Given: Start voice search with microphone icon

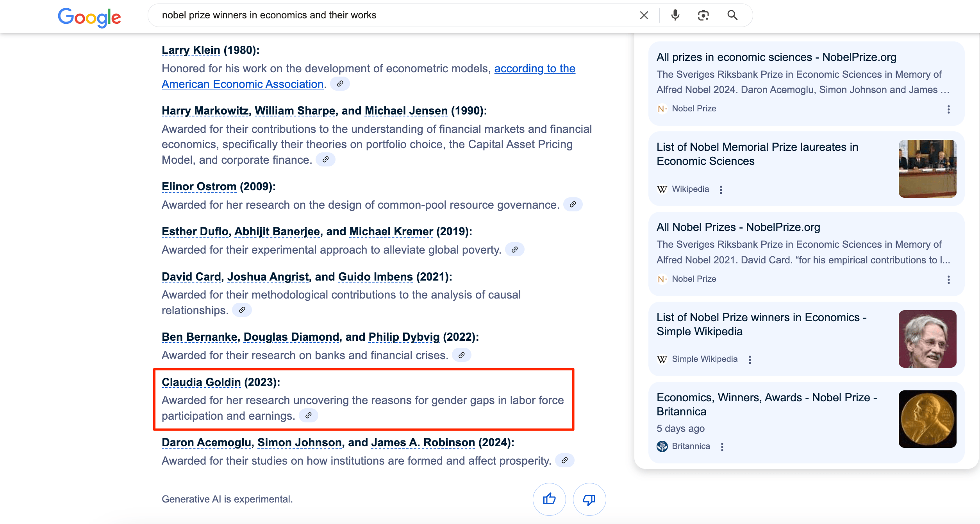Looking at the screenshot, I should point(675,15).
